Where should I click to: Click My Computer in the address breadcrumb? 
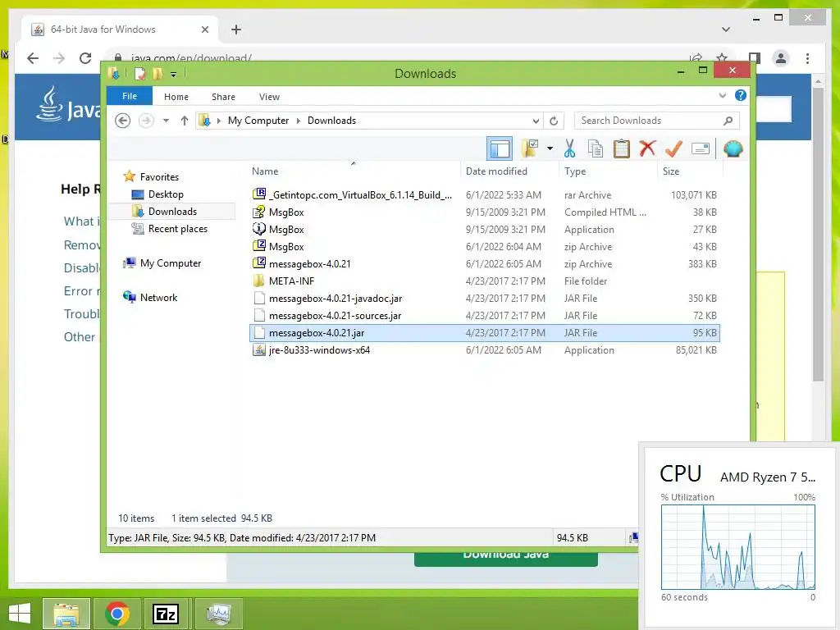pyautogui.click(x=258, y=121)
